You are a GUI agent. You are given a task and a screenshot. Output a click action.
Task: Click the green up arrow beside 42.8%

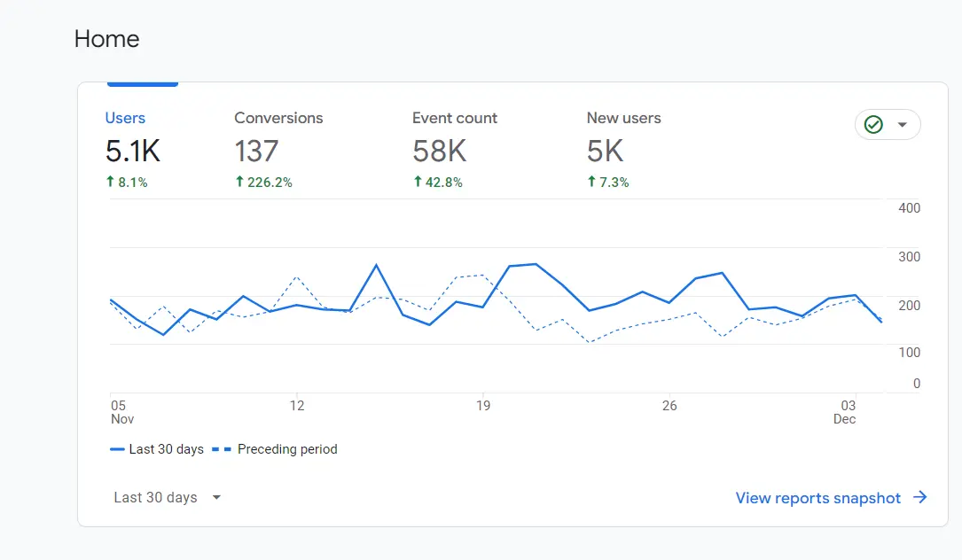click(x=415, y=182)
